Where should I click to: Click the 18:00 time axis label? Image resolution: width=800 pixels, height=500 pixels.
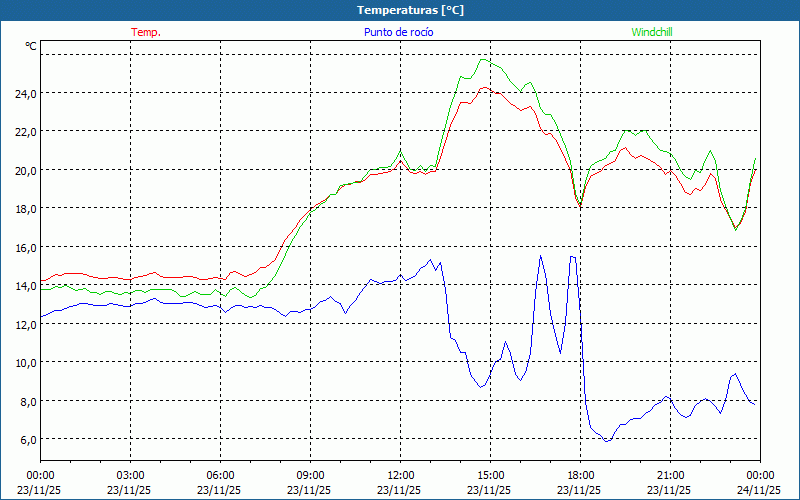pos(580,475)
